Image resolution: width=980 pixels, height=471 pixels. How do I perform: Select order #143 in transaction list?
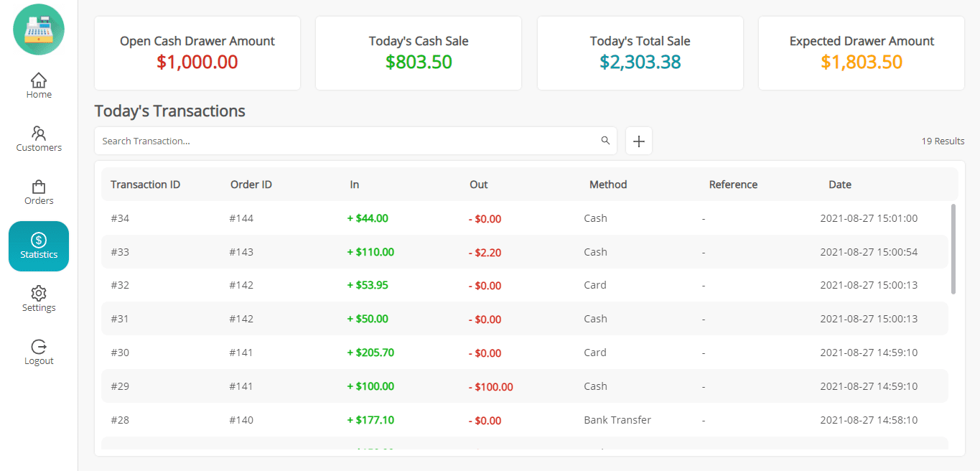[x=241, y=252]
